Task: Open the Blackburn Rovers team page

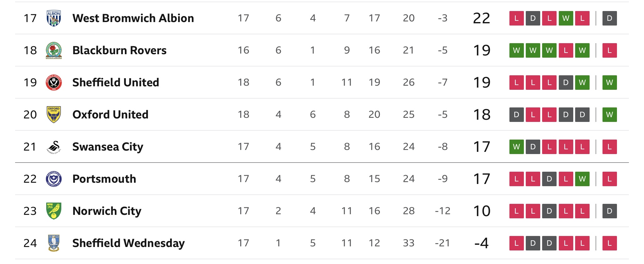Action: click(x=119, y=50)
